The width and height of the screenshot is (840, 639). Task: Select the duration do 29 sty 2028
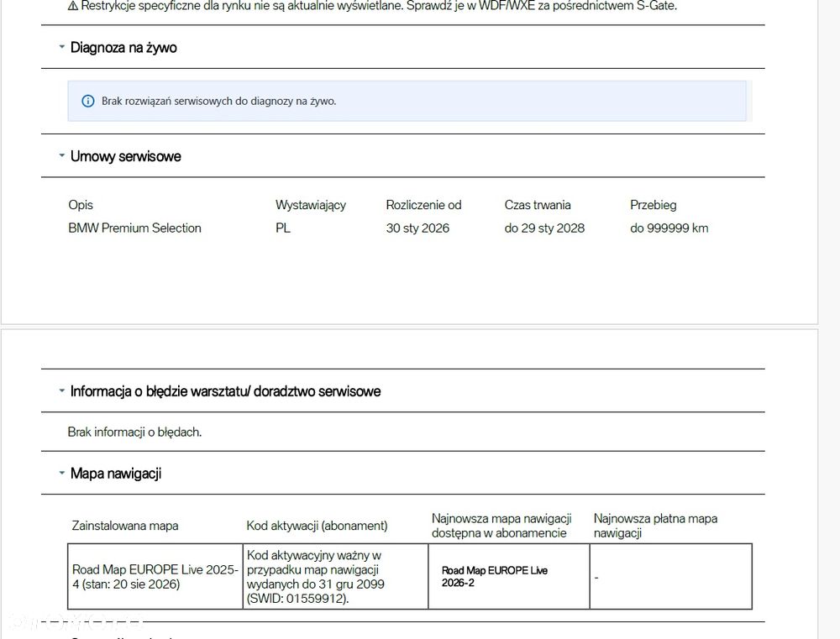coord(544,228)
